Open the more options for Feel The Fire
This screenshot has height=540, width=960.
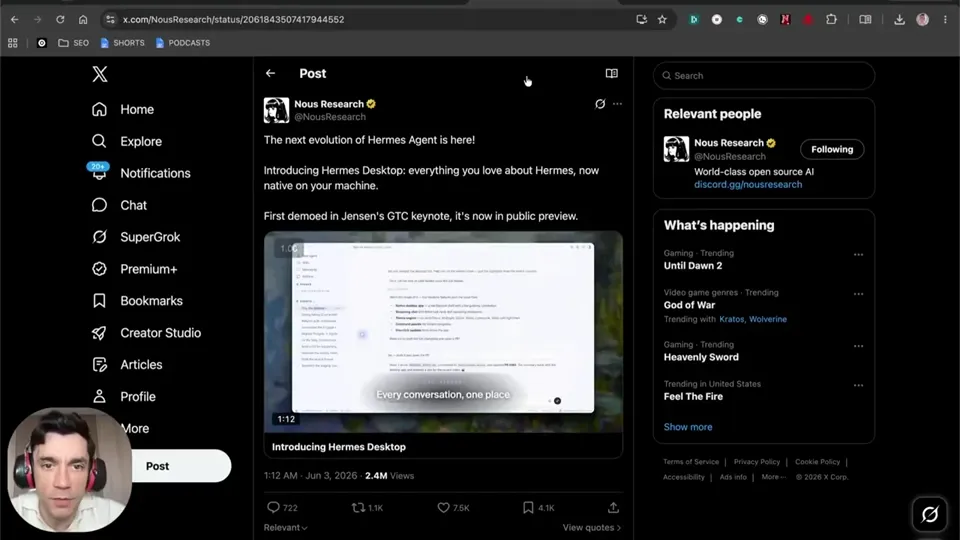[x=858, y=385]
